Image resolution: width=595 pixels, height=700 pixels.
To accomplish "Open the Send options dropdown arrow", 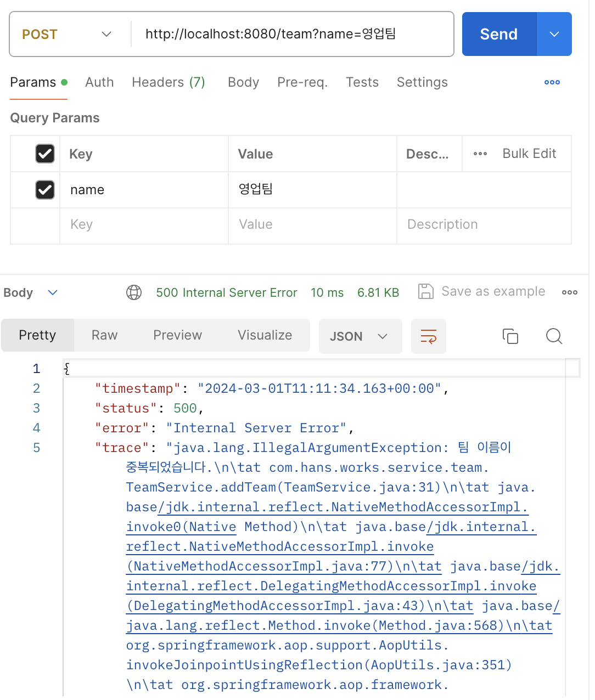I will coord(554,34).
